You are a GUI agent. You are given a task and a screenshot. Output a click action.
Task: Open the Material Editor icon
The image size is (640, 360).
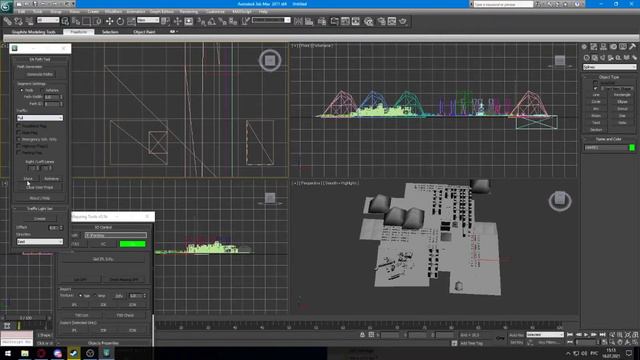(x=369, y=21)
